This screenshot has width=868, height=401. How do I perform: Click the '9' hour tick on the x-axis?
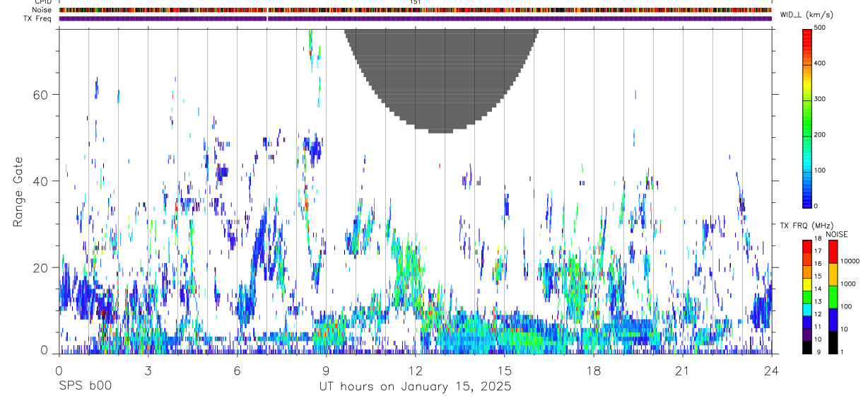click(326, 371)
